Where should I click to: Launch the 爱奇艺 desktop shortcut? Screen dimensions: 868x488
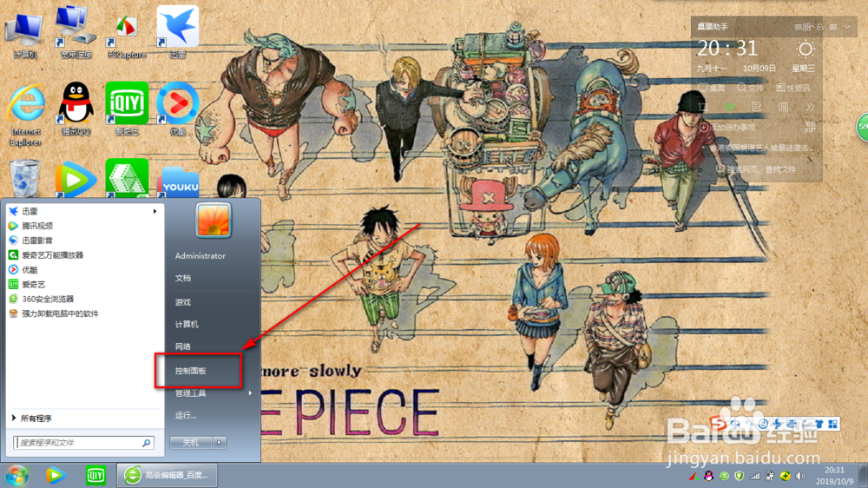tap(127, 109)
